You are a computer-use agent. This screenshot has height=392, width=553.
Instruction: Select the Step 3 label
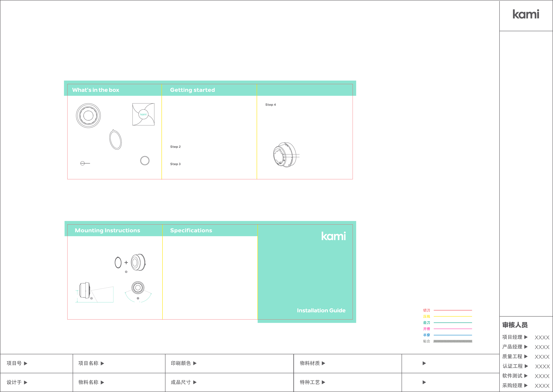pyautogui.click(x=175, y=164)
